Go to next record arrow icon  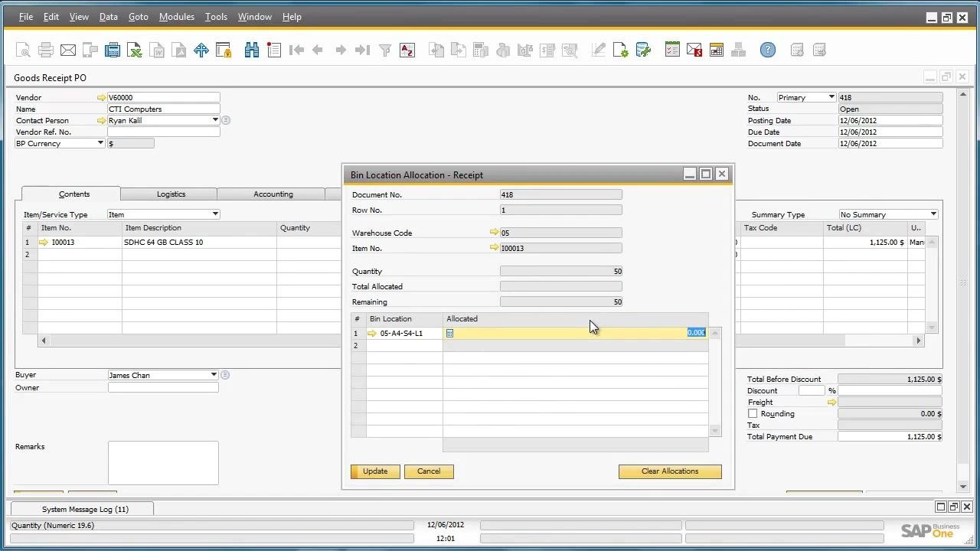click(x=341, y=51)
